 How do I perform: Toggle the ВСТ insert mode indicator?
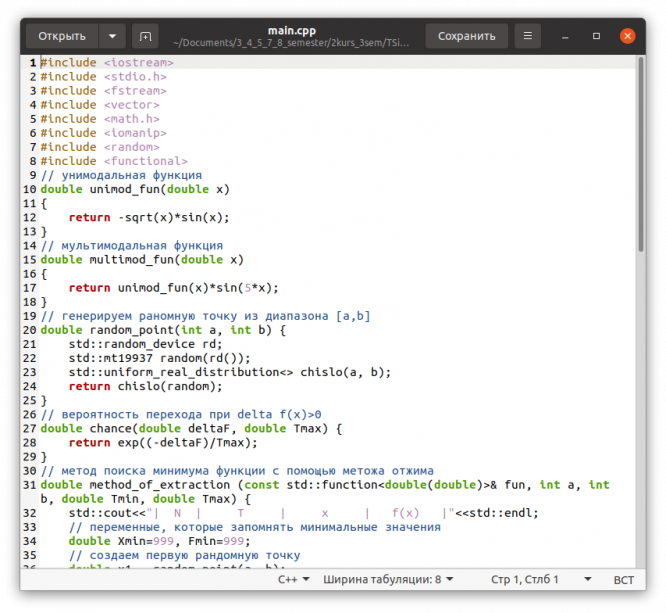(623, 579)
